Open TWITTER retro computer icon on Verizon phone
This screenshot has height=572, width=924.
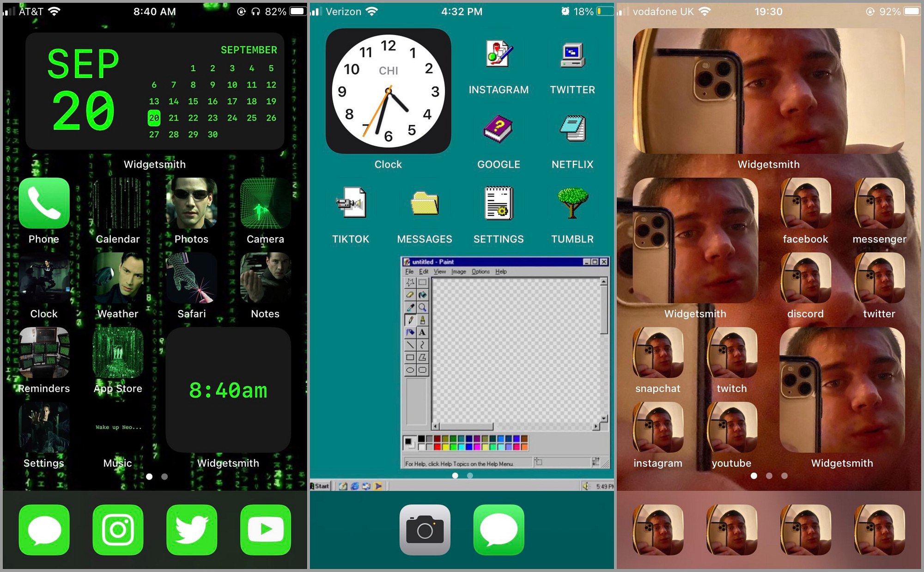coord(572,55)
